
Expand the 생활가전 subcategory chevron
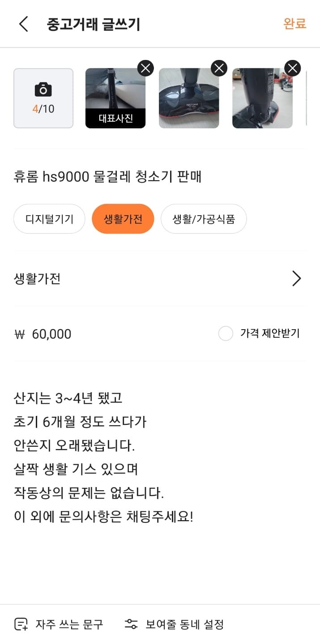(x=296, y=278)
